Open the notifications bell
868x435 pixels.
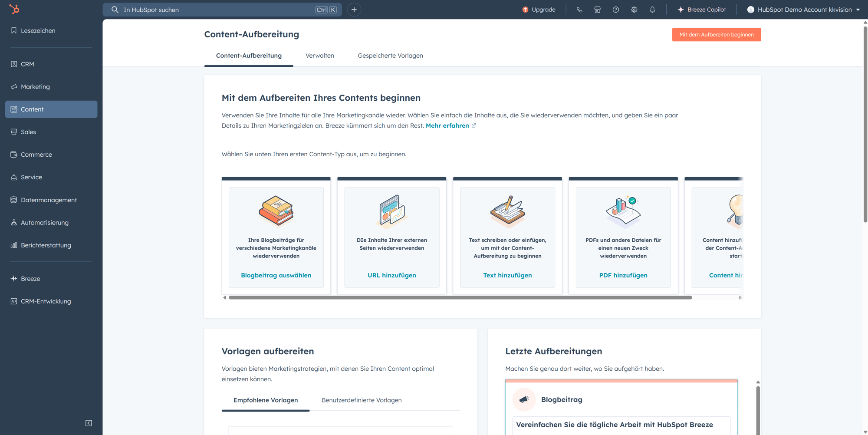click(x=652, y=10)
